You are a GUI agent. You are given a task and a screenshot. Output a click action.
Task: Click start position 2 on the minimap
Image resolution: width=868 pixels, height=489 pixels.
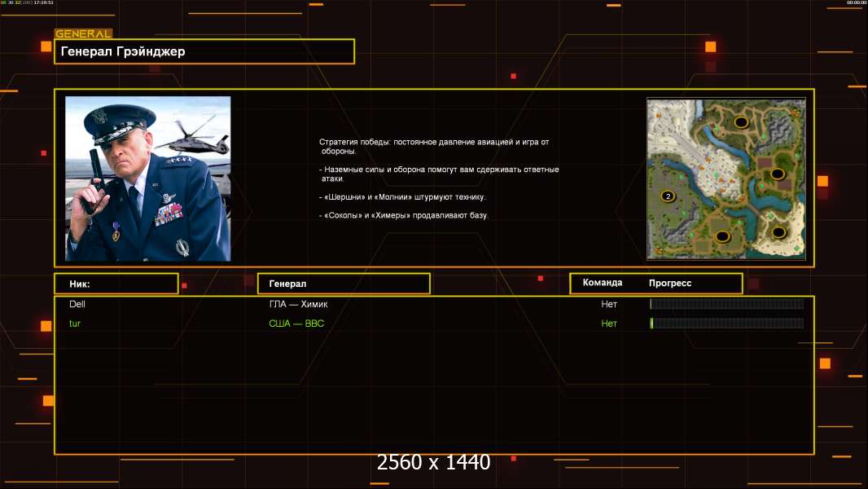click(x=669, y=196)
